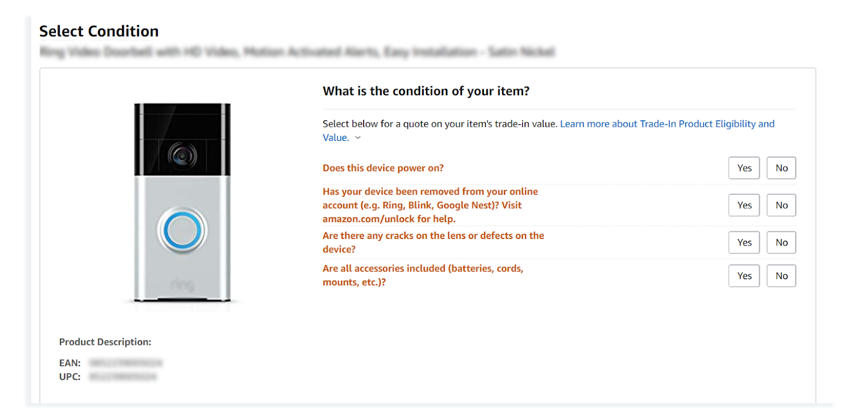Click the blurred EAN value

(x=126, y=363)
